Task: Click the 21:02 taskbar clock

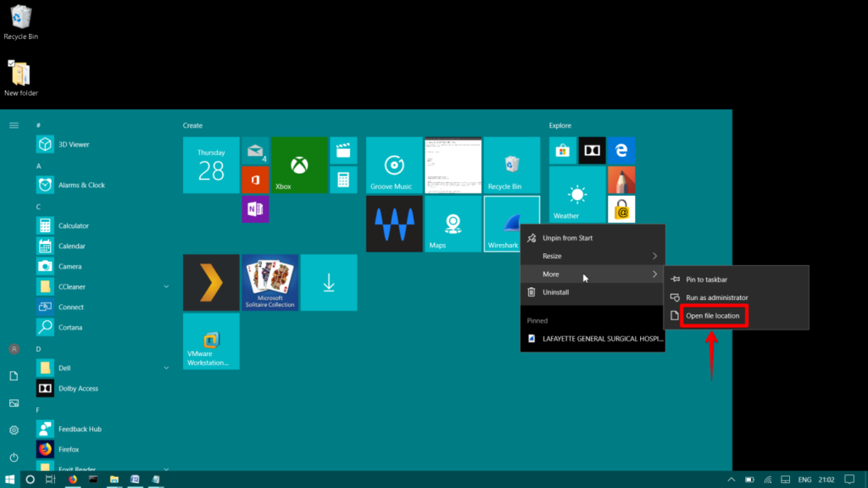Action: click(826, 480)
